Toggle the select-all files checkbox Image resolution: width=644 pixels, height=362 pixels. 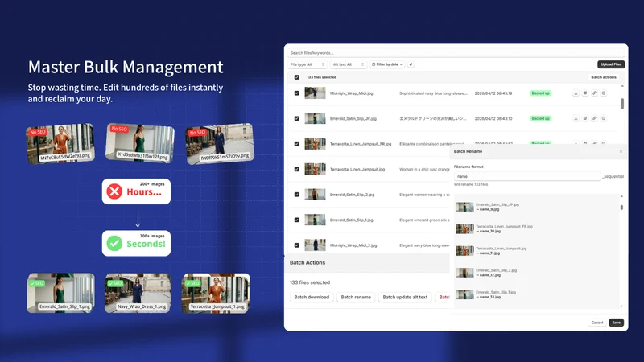click(x=296, y=77)
